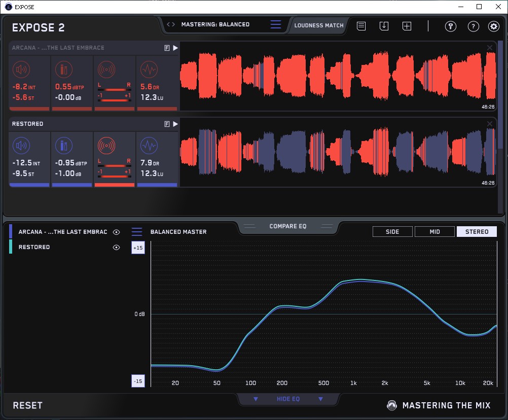Image resolution: width=508 pixels, height=420 pixels.
Task: Switch EQ view to SIDE
Action: pyautogui.click(x=392, y=232)
